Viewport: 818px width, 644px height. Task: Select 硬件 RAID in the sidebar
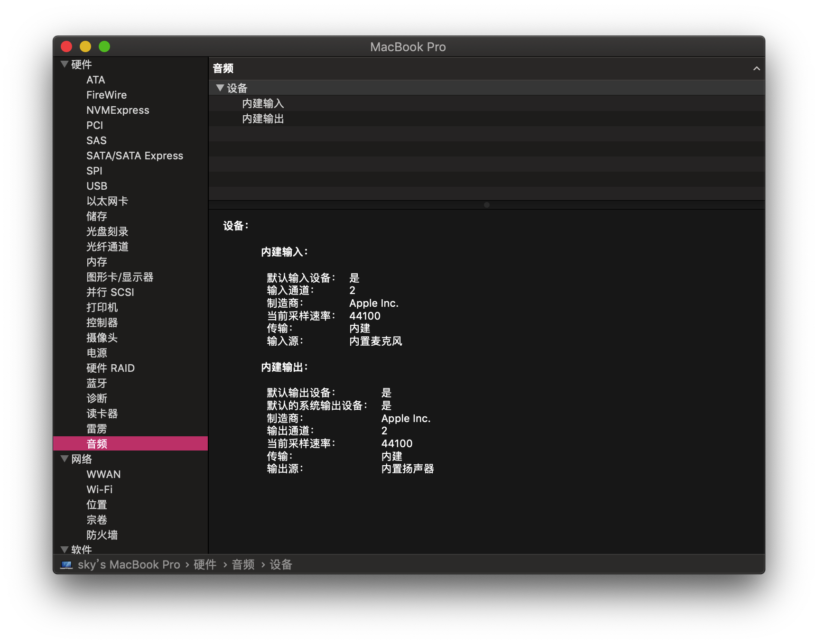click(130, 368)
